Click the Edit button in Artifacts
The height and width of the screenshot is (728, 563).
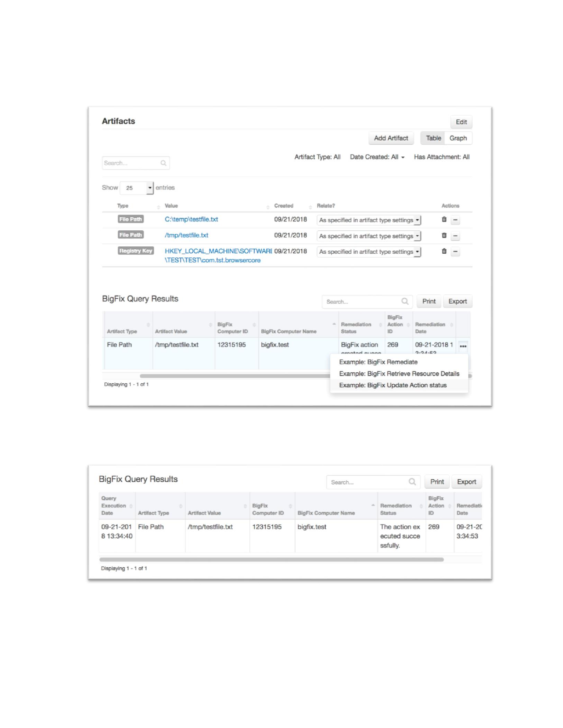[461, 122]
